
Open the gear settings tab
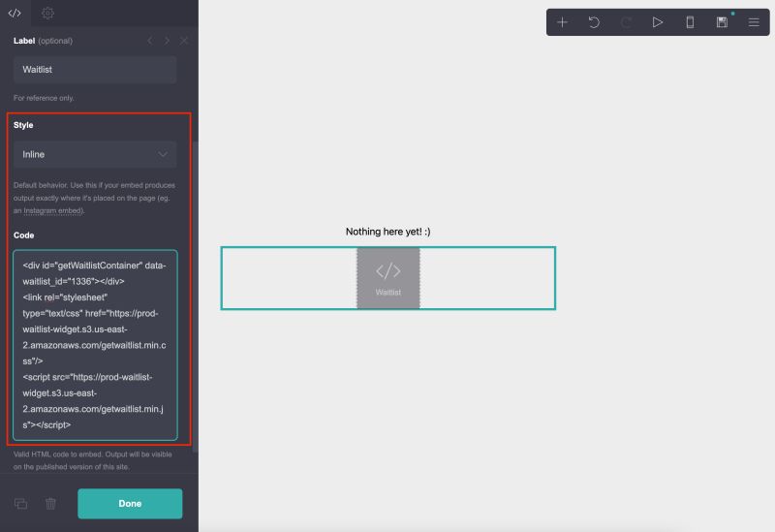click(x=47, y=13)
